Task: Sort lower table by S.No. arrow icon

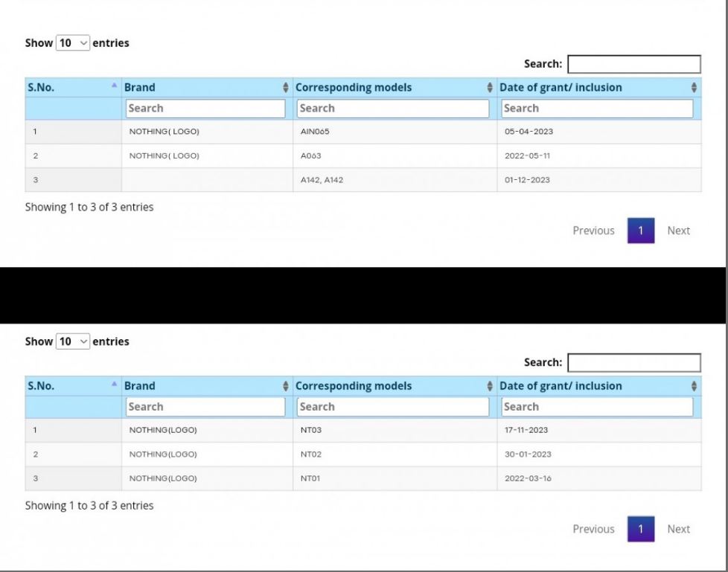Action: click(x=114, y=384)
